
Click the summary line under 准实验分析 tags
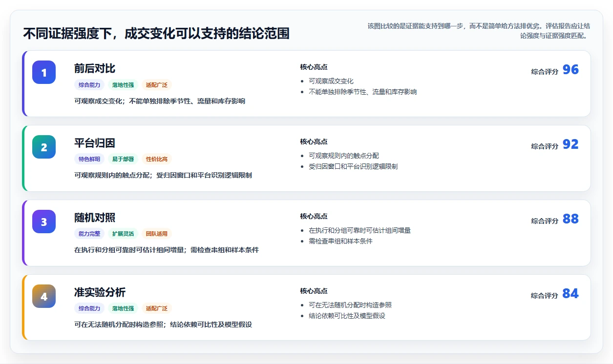(x=163, y=325)
